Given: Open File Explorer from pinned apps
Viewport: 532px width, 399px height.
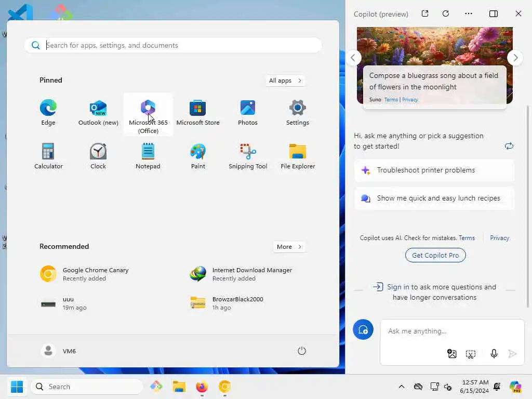Looking at the screenshot, I should click(298, 156).
